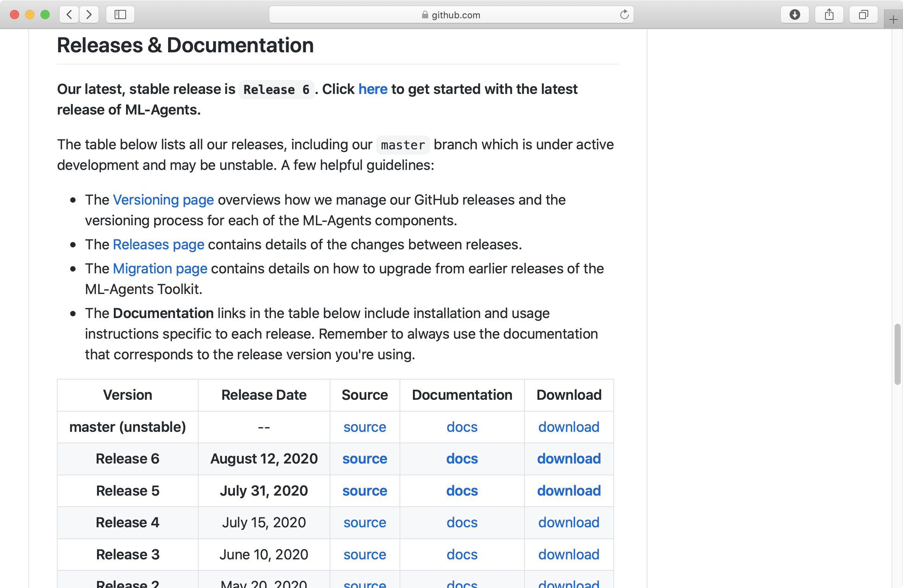Go forward using Safari's forward arrow
The height and width of the screenshot is (588, 903).
89,15
